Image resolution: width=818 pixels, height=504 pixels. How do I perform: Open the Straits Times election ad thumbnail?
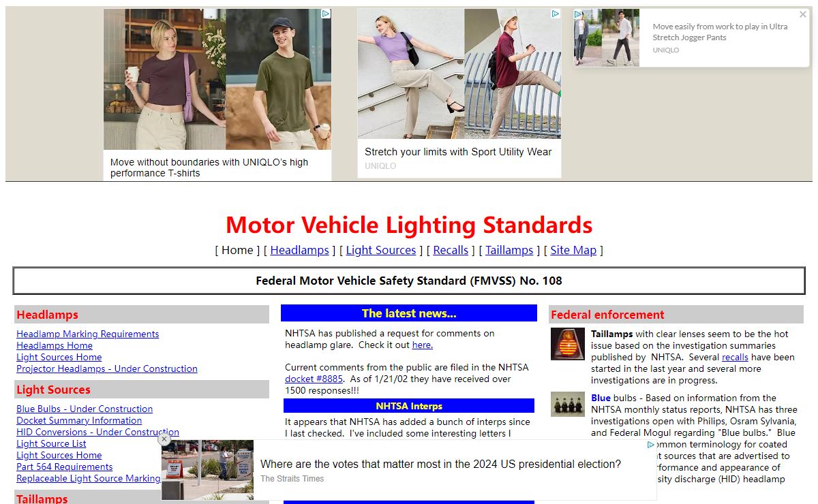[x=207, y=470]
